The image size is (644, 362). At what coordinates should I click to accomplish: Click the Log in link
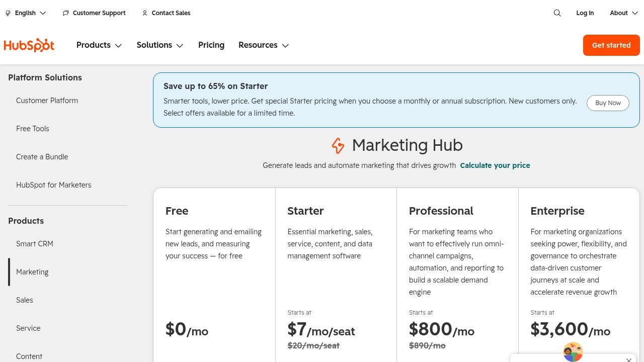[585, 13]
